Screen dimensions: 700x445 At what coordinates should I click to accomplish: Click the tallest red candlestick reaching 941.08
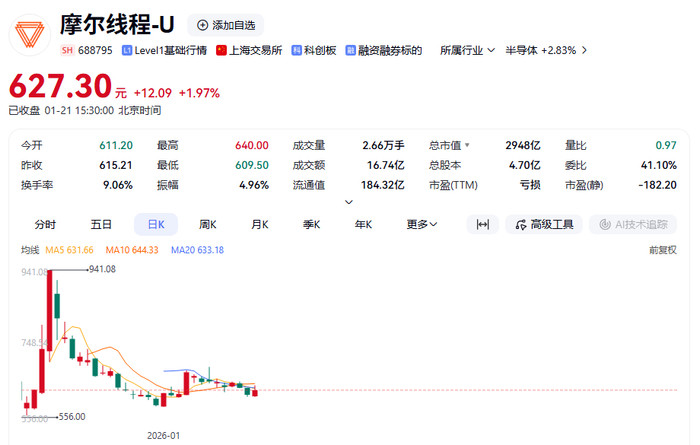50,310
